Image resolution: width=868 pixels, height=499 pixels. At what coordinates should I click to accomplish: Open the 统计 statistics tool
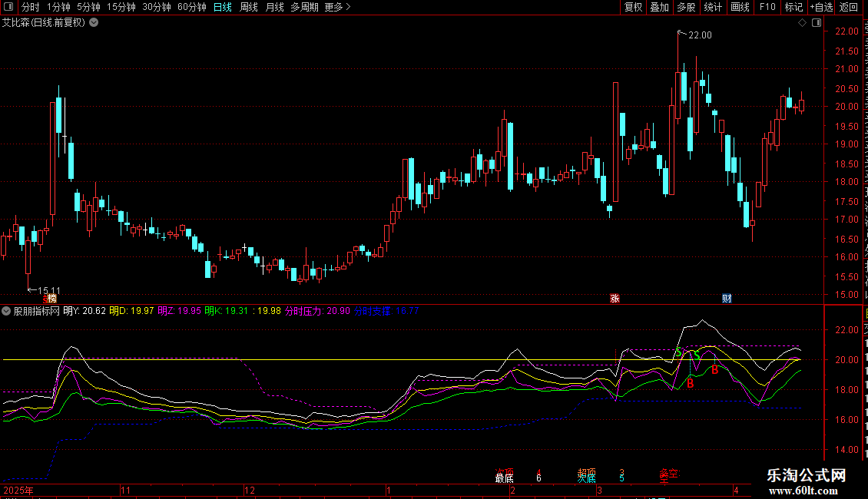713,7
